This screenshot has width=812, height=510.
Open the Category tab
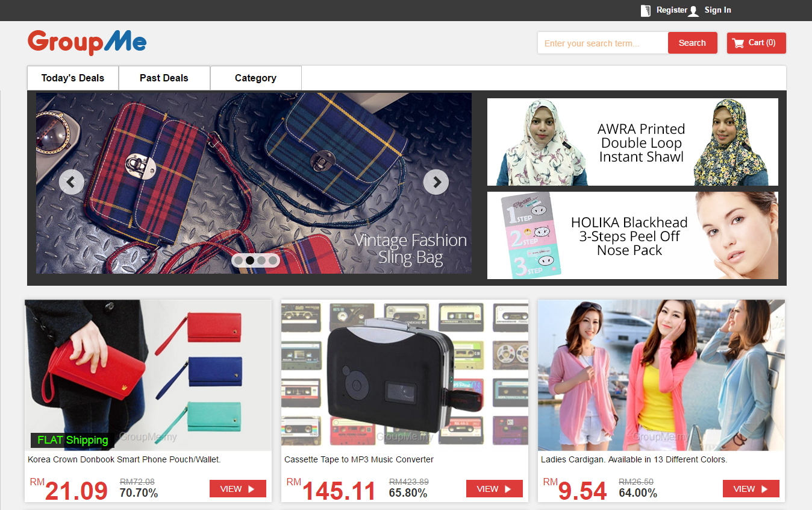[255, 78]
